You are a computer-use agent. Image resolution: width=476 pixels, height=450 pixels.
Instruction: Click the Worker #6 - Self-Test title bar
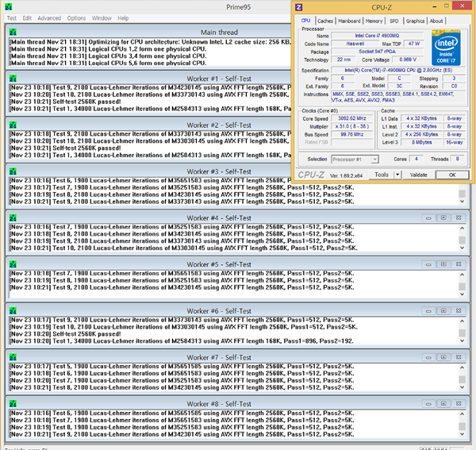point(219,311)
